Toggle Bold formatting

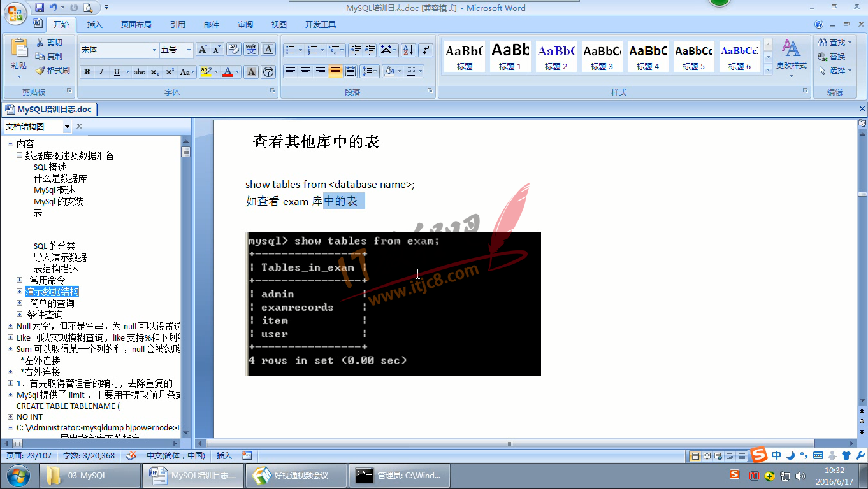[x=87, y=72]
